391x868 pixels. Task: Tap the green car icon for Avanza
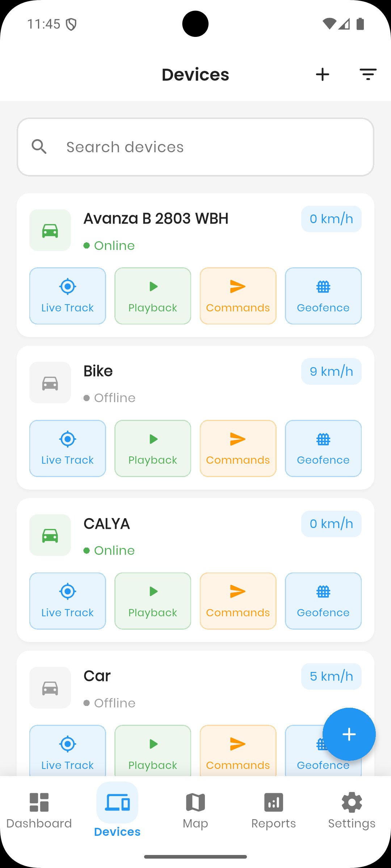coord(50,230)
